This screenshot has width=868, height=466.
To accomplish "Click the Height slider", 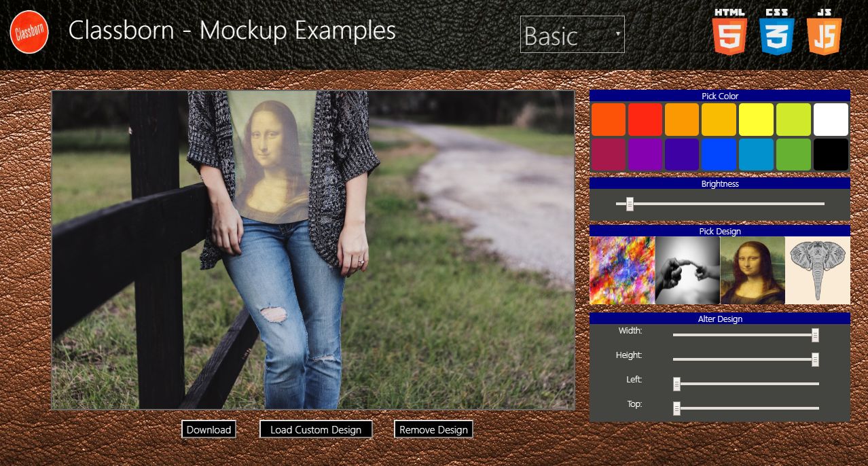I will [x=746, y=359].
